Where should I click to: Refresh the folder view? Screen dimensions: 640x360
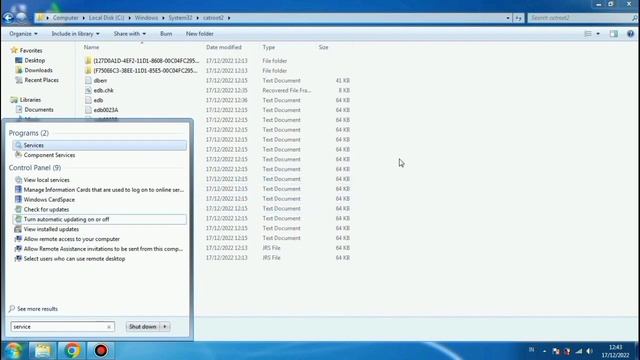[x=518, y=18]
